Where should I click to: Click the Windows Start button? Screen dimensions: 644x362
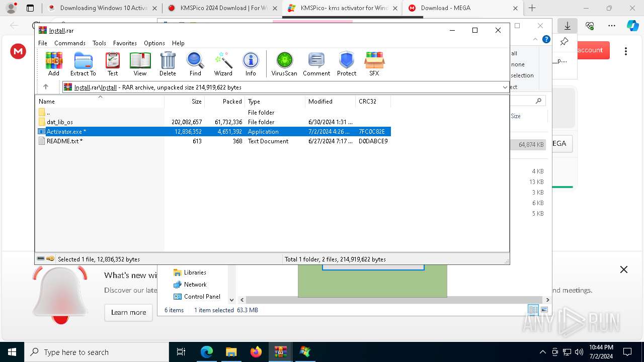[x=12, y=352]
